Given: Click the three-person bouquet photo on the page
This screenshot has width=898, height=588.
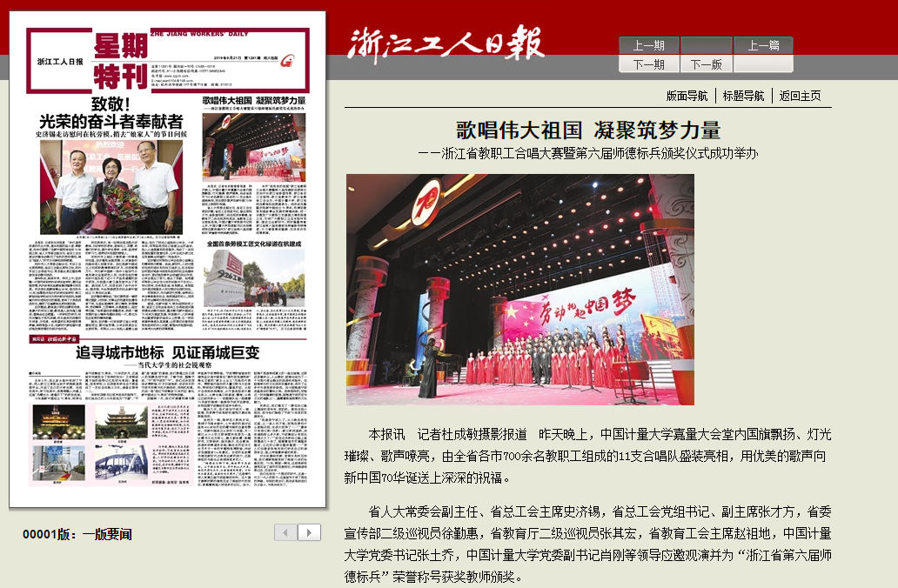Looking at the screenshot, I should click(x=110, y=187).
